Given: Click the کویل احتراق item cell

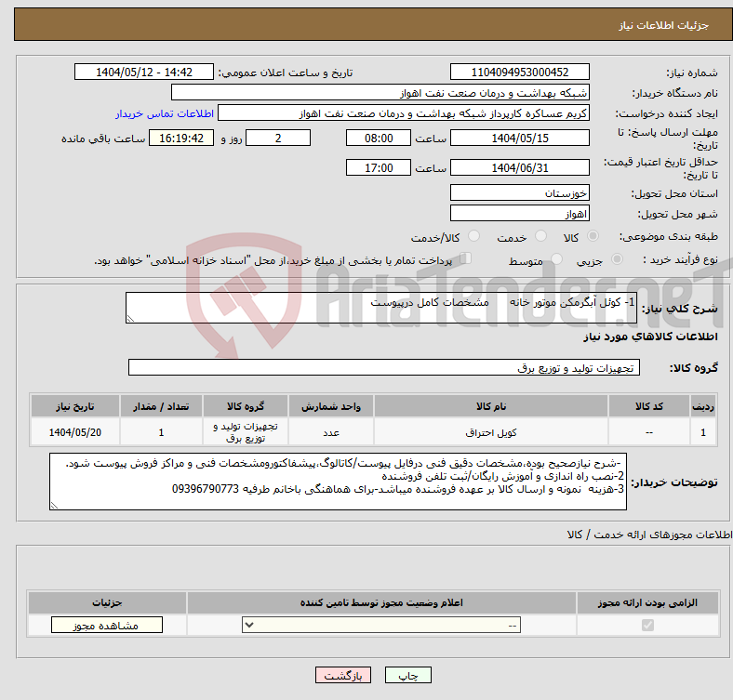Looking at the screenshot, I should pyautogui.click(x=491, y=432).
